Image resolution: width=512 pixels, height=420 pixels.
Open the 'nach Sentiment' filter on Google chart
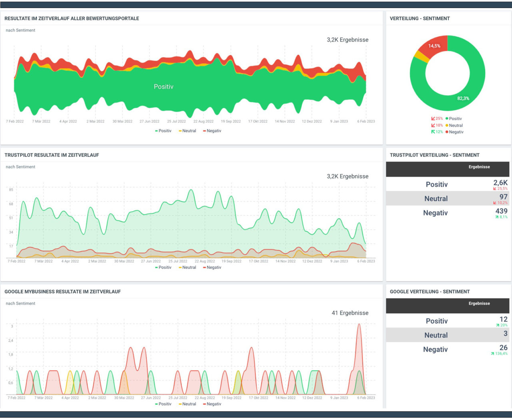[x=20, y=303]
